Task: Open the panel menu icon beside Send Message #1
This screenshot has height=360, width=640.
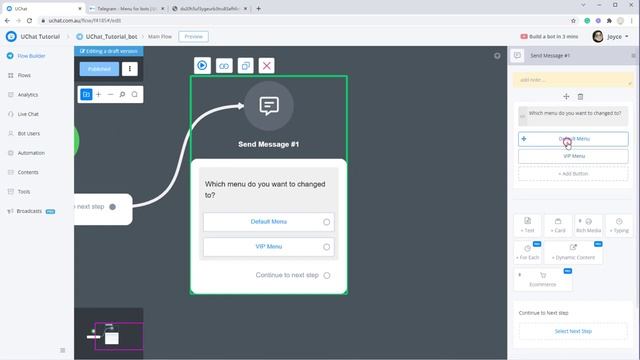Action: (x=633, y=56)
